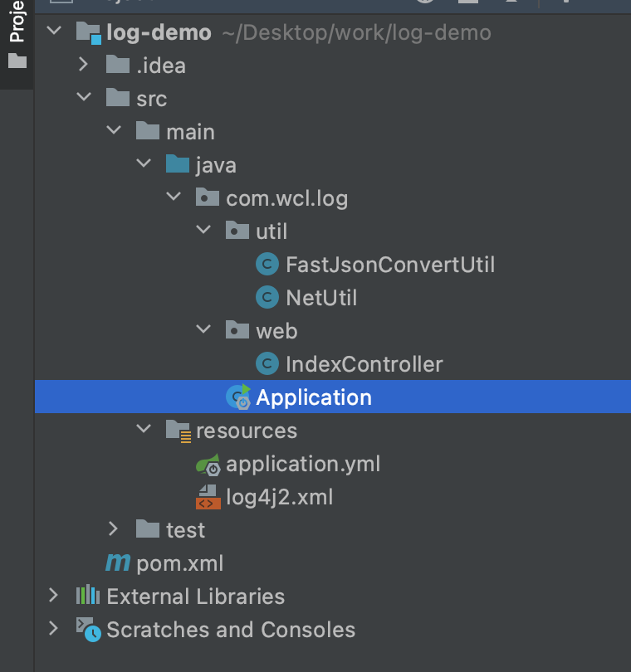Collapse the web package

point(203,330)
